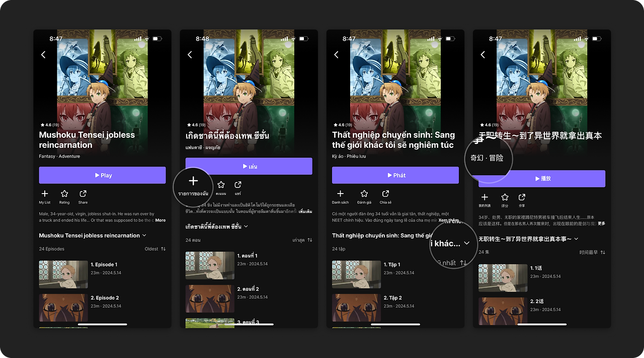Toggle 时间最早 sort order on Chinese screen
Viewport: 644px width, 358px height.
pyautogui.click(x=592, y=252)
